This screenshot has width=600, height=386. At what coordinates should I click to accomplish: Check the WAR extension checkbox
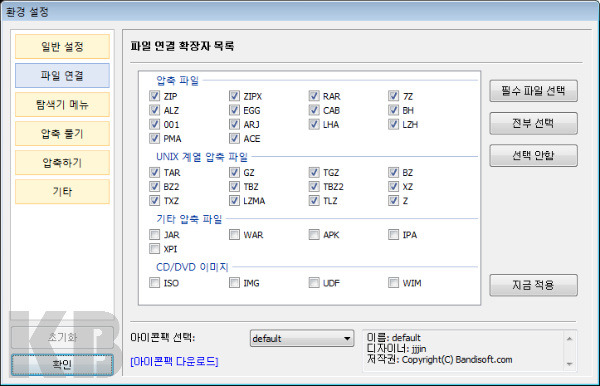tap(234, 235)
